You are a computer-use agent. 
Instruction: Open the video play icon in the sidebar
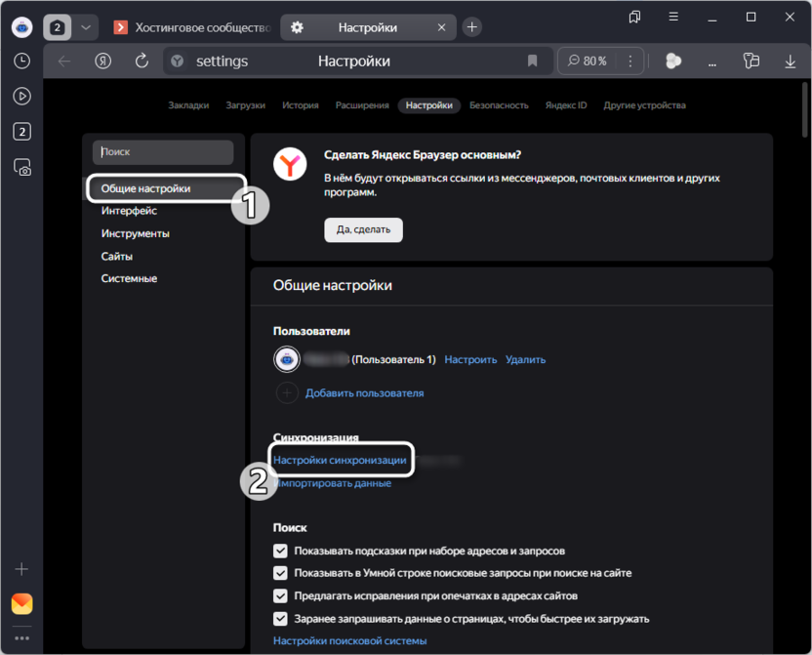pyautogui.click(x=21, y=97)
